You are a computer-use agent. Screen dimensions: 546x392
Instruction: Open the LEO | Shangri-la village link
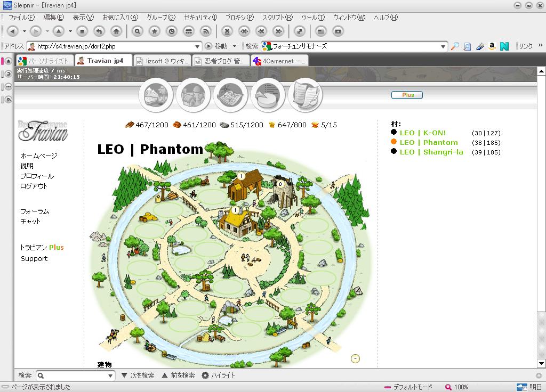[x=431, y=152]
